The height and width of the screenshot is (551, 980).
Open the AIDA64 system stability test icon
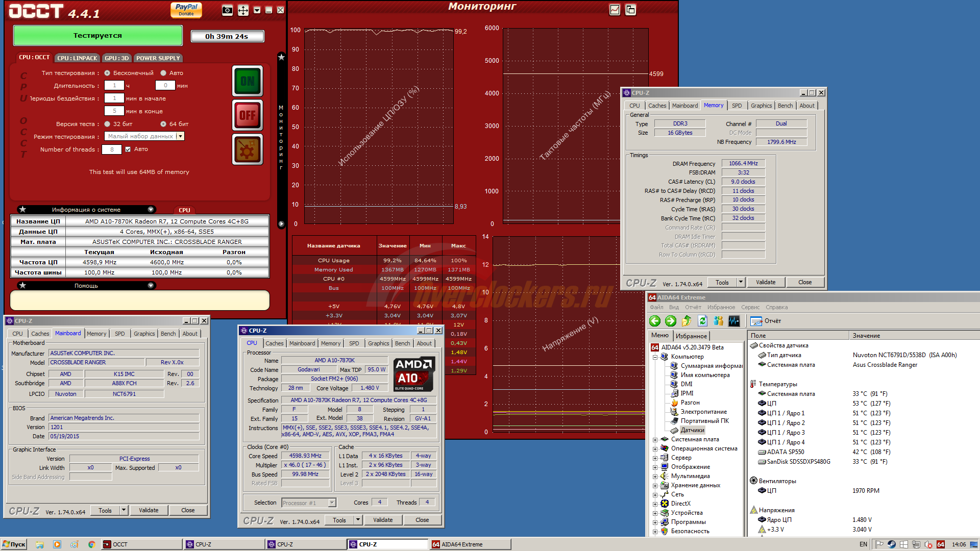point(734,321)
